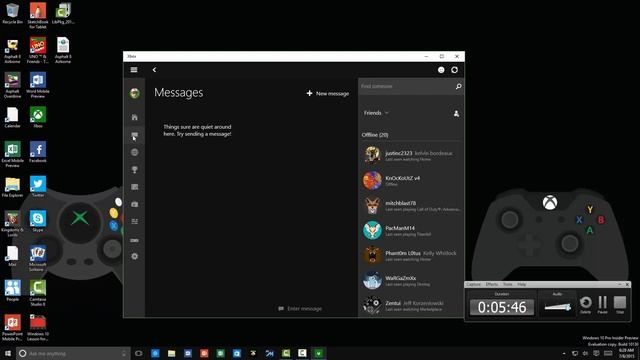
Task: Click the search magnifier in Find someone box
Action: click(x=458, y=87)
